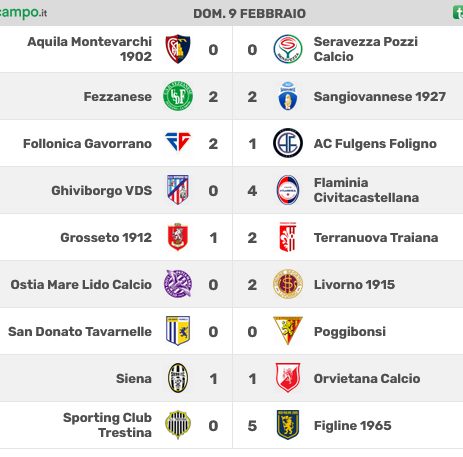Screen dimensions: 463x457
Task: Open the Siena team name link
Action: coord(134,379)
